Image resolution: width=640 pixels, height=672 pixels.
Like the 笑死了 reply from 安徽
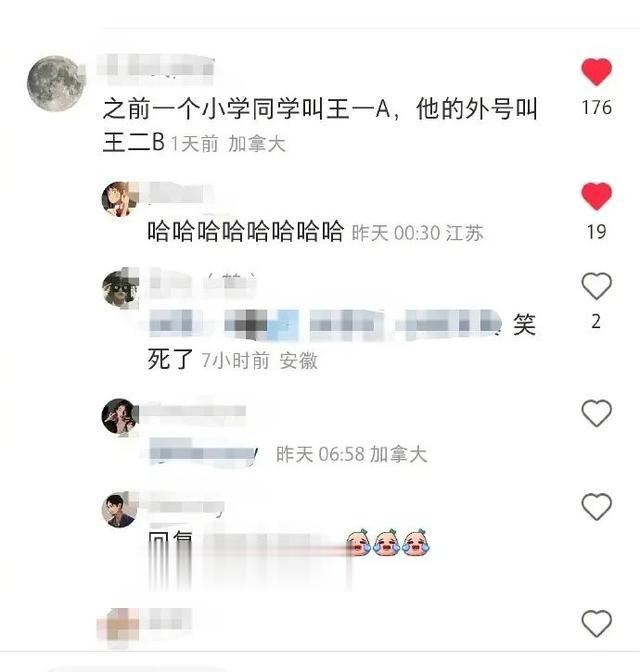pyautogui.click(x=596, y=286)
